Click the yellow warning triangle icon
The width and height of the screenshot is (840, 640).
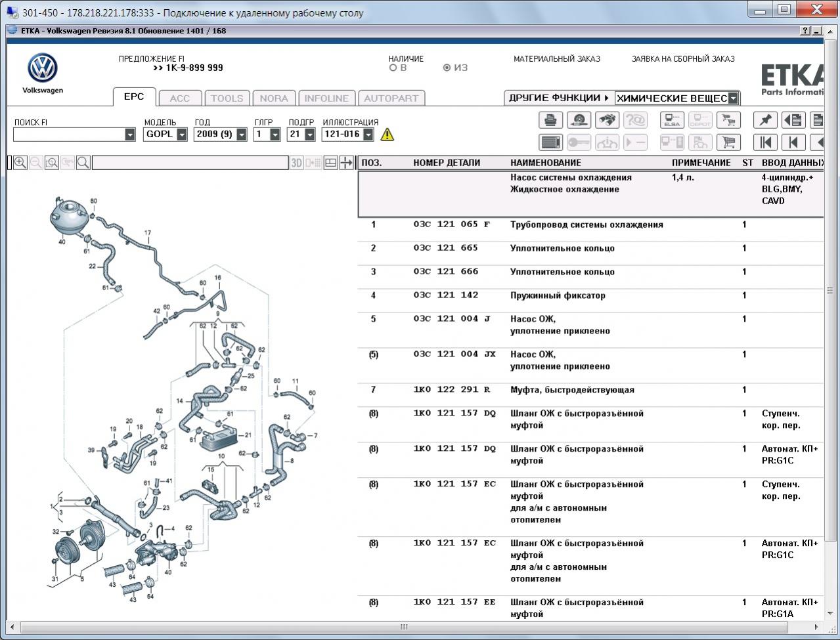387,135
